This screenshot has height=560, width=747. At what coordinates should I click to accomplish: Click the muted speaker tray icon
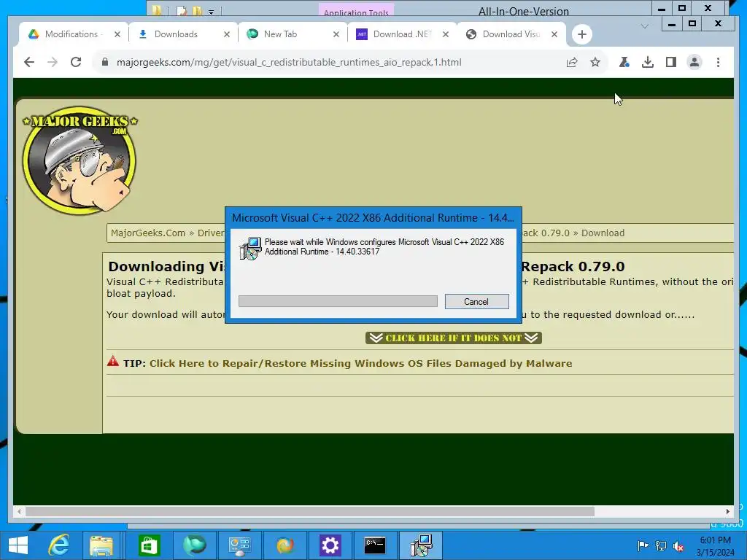click(x=678, y=545)
